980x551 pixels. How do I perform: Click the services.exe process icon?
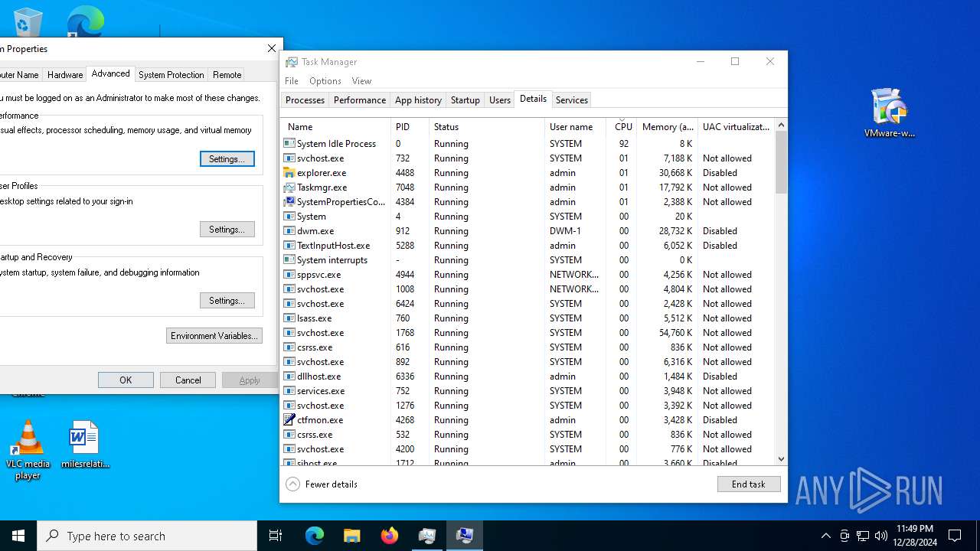[x=289, y=391]
